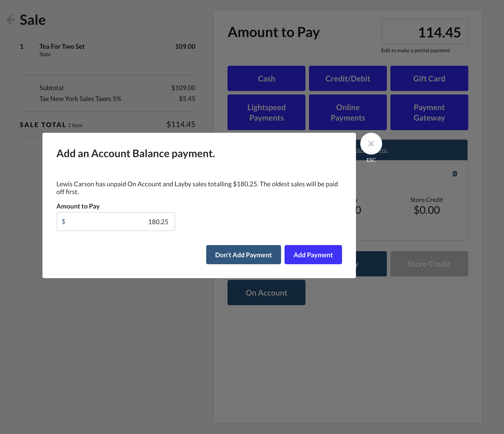Click the Sale Total amount
Image resolution: width=504 pixels, height=434 pixels.
(180, 124)
